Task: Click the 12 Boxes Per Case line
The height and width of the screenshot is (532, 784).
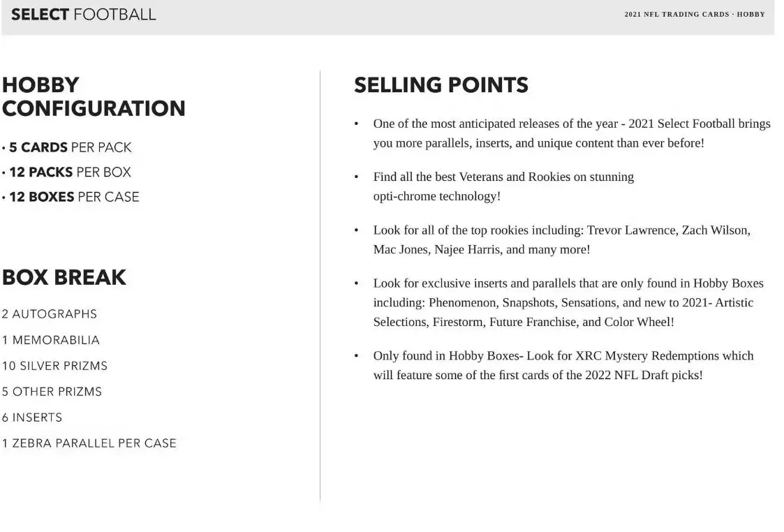Action: [x=71, y=197]
